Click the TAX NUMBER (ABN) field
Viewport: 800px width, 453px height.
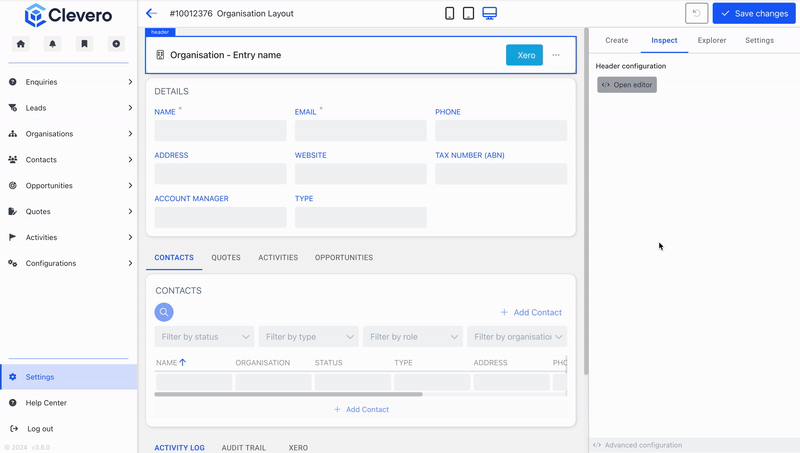(x=501, y=174)
